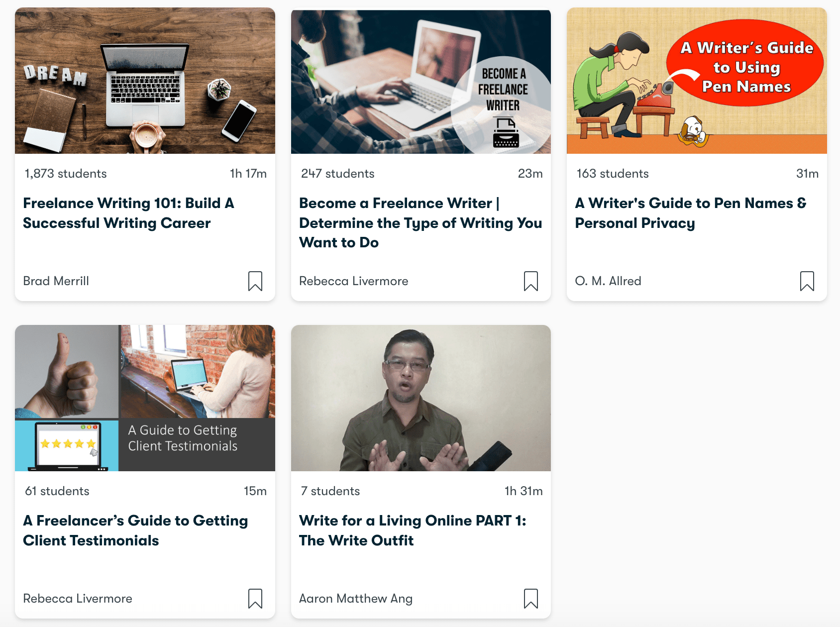
Task: Bookmark A Writer's Guide to Pen Names
Action: click(807, 281)
